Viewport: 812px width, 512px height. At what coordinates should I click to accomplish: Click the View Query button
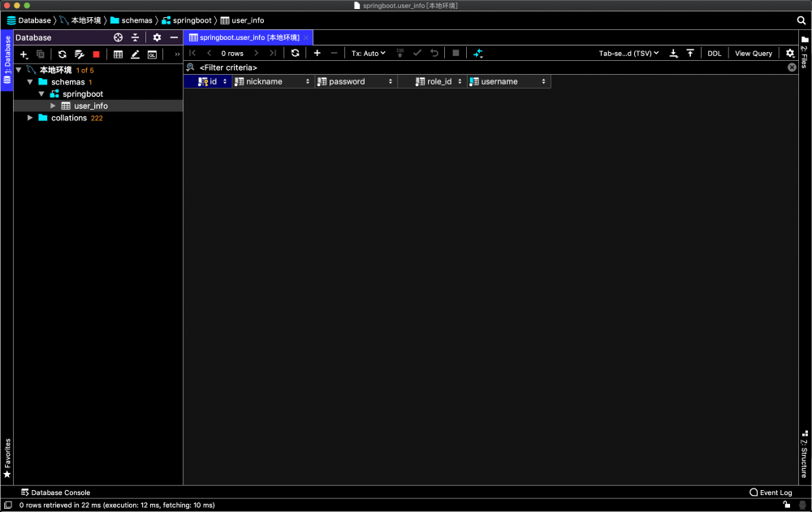[x=754, y=54]
